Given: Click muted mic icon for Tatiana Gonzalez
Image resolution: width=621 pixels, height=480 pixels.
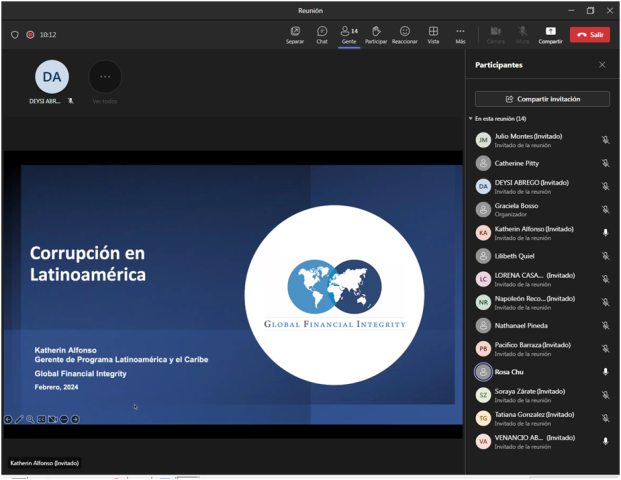Looking at the screenshot, I should [605, 418].
